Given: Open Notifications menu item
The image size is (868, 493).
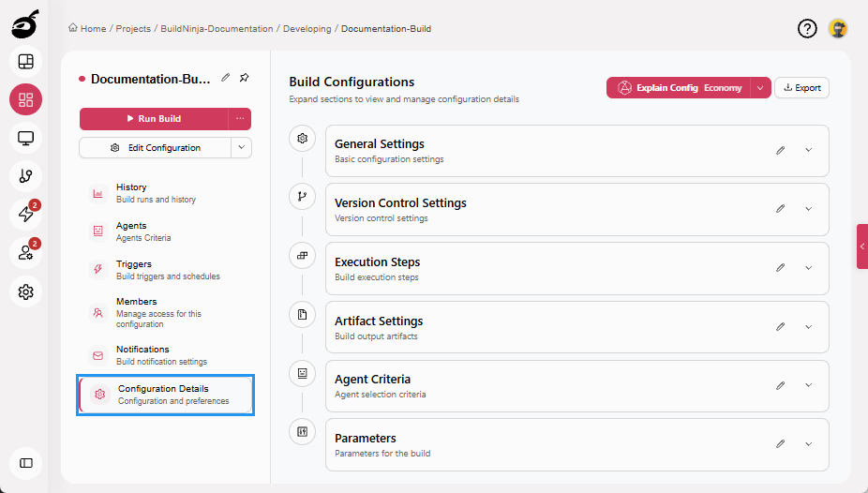Looking at the screenshot, I should click(165, 355).
